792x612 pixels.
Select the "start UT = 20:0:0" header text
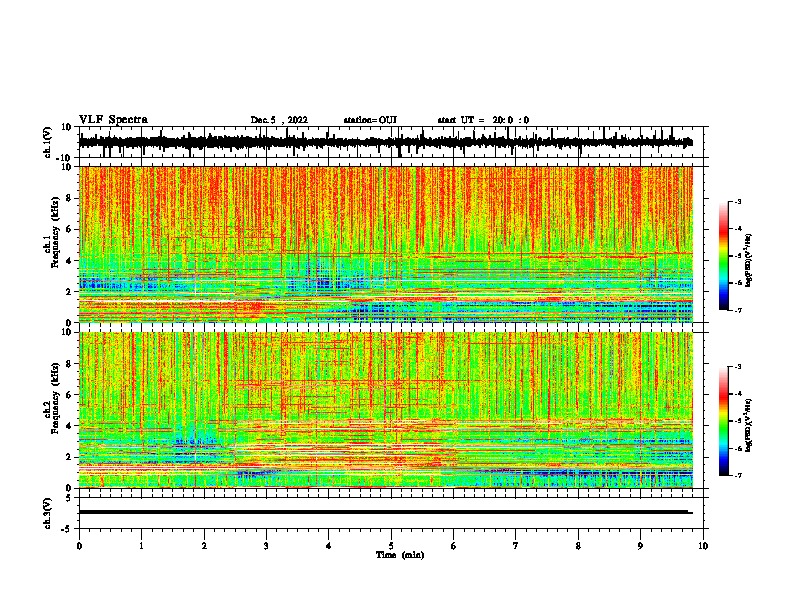[x=483, y=120]
